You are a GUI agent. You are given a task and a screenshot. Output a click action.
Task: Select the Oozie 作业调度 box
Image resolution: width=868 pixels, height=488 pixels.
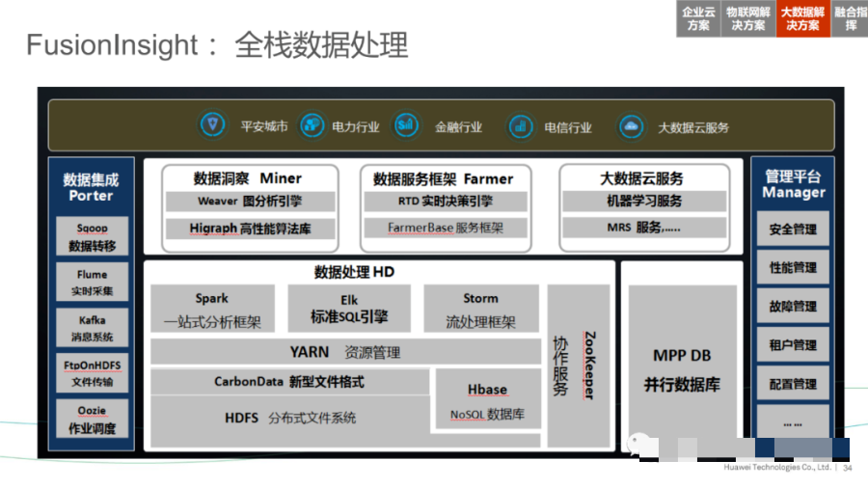pyautogui.click(x=93, y=420)
